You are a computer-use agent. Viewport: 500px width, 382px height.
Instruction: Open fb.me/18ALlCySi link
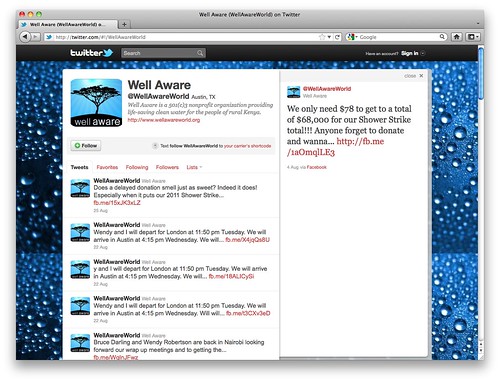(231, 276)
